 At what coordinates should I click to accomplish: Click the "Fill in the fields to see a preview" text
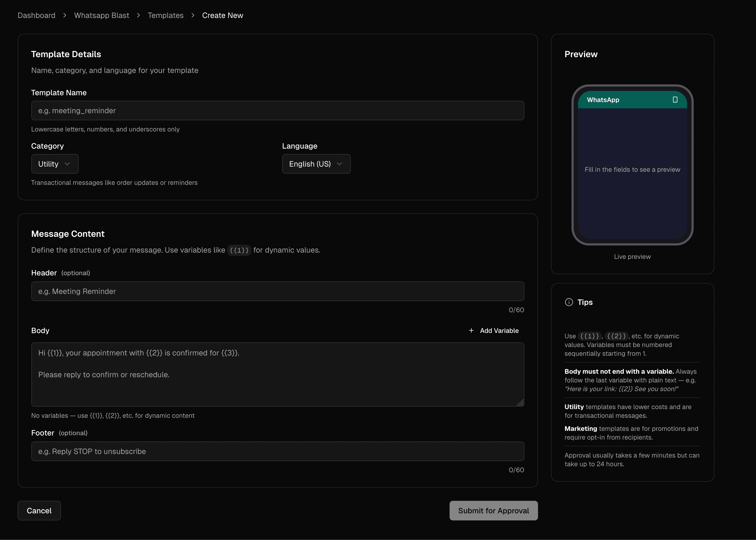pos(632,170)
